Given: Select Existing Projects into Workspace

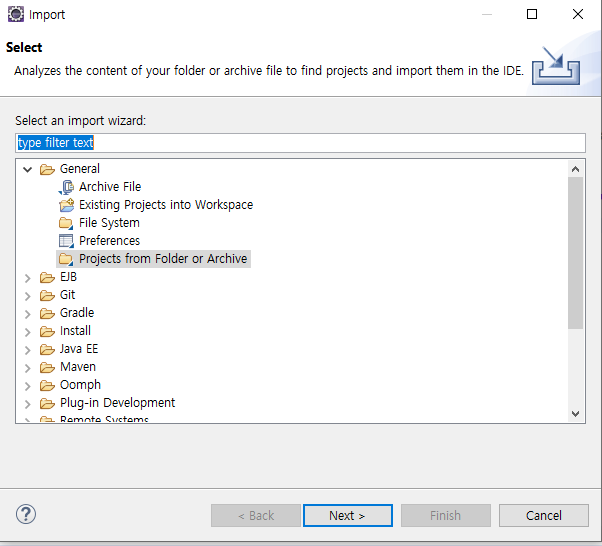Looking at the screenshot, I should coord(166,205).
